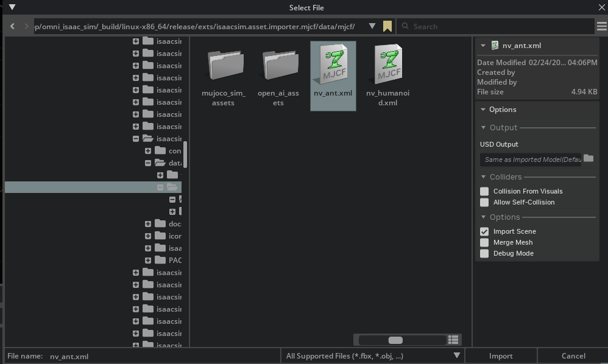The height and width of the screenshot is (364, 608).
Task: Close the Select File dialog
Action: pos(602,7)
